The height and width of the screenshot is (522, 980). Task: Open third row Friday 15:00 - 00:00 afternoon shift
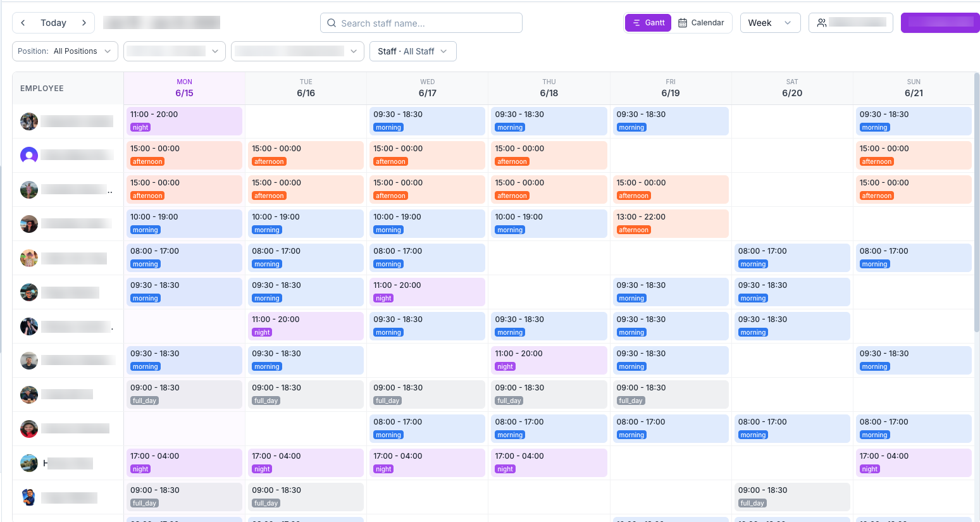click(671, 189)
